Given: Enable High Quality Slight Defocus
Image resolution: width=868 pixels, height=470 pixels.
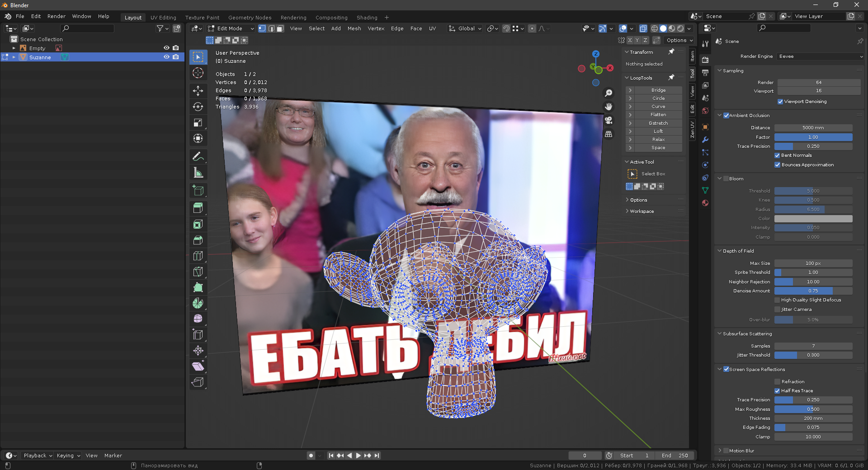Looking at the screenshot, I should [x=778, y=300].
